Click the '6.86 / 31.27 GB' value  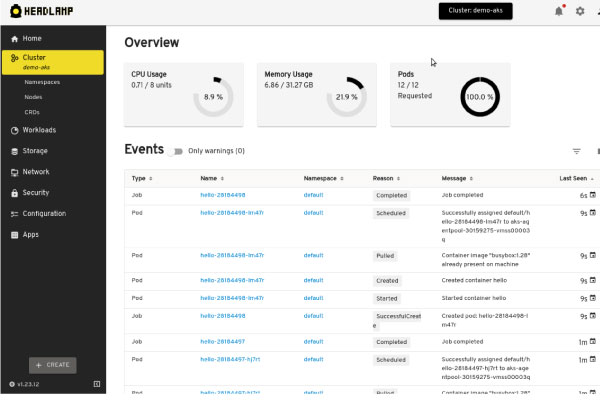(x=289, y=85)
